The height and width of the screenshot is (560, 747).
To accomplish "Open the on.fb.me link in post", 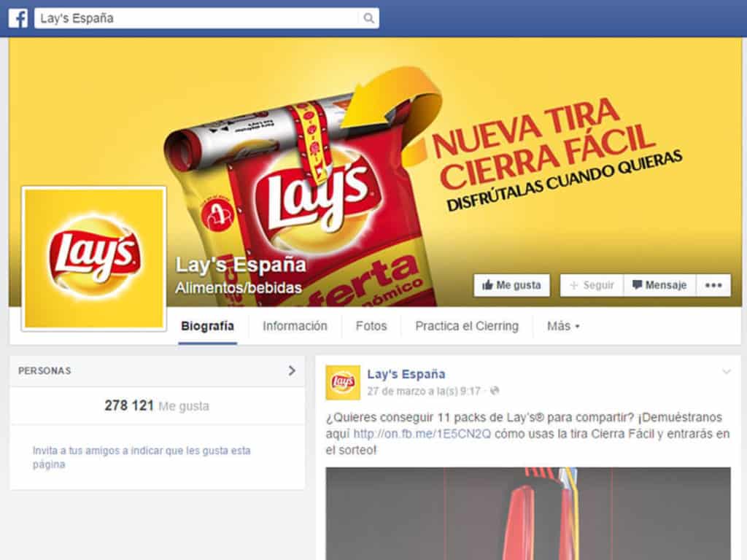I will pos(422,434).
